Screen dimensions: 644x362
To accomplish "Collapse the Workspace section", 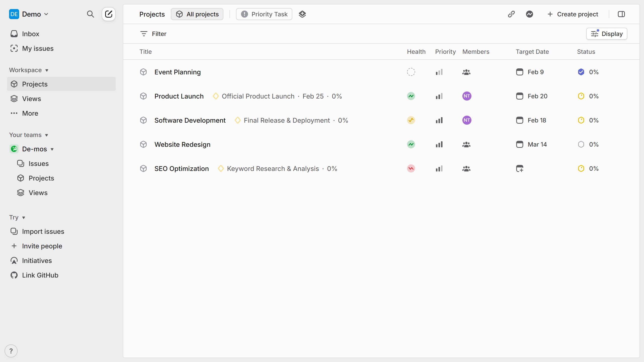I will pyautogui.click(x=29, y=70).
